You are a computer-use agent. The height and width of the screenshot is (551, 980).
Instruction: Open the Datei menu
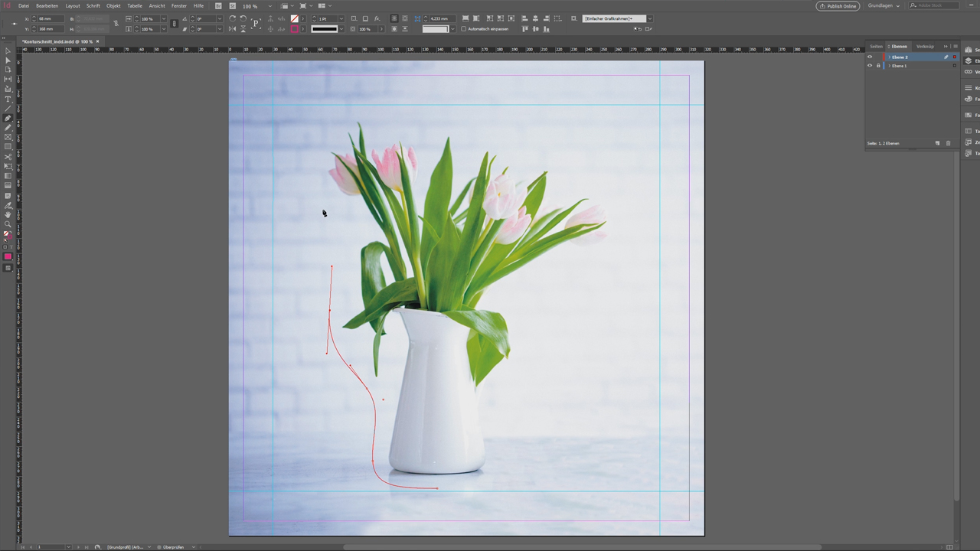tap(24, 5)
